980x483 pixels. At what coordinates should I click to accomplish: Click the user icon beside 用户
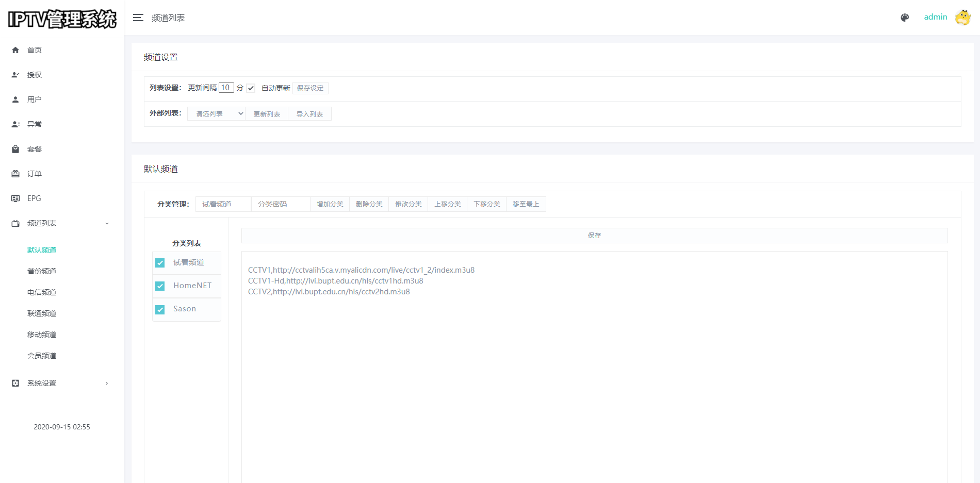point(15,99)
